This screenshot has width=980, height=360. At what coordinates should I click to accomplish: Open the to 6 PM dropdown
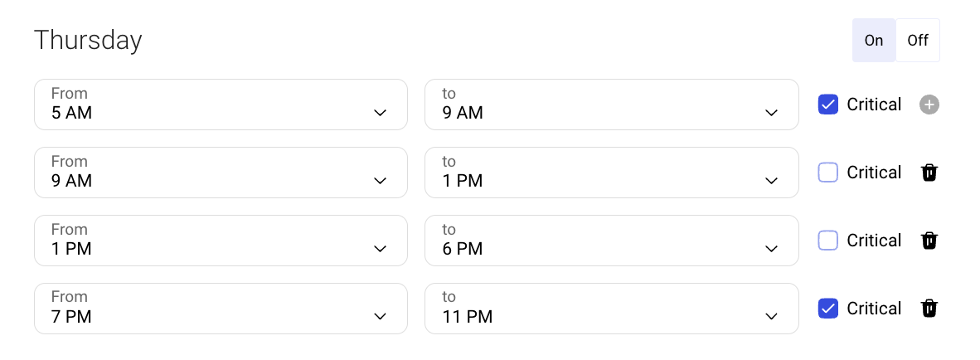[x=611, y=241]
